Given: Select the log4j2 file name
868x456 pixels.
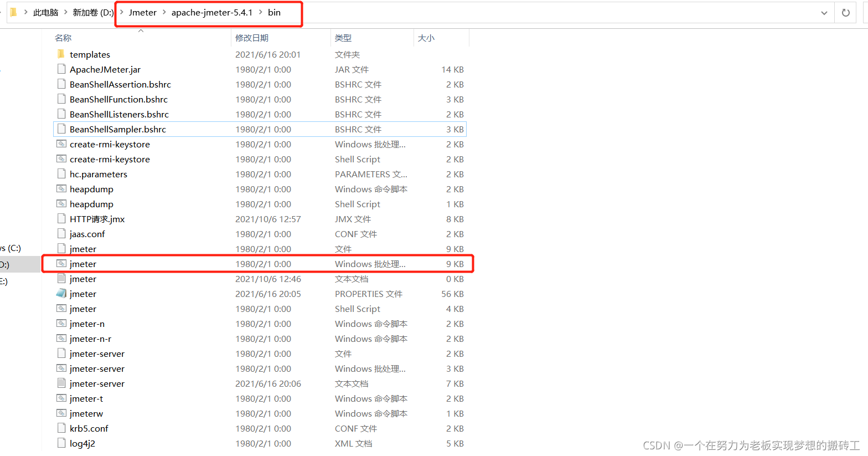Looking at the screenshot, I should point(82,443).
